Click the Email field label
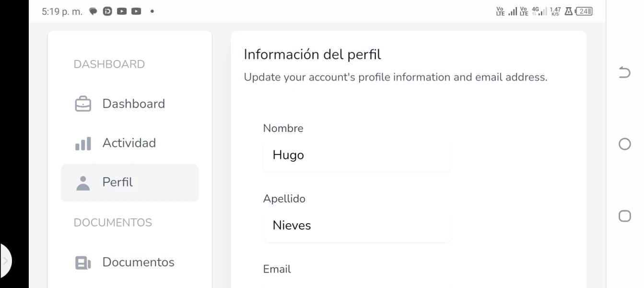 277,269
